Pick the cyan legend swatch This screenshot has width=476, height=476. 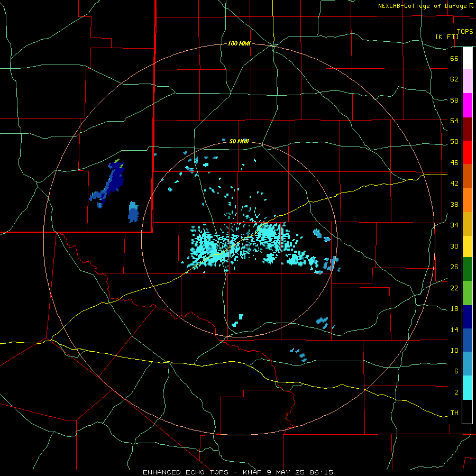click(467, 388)
